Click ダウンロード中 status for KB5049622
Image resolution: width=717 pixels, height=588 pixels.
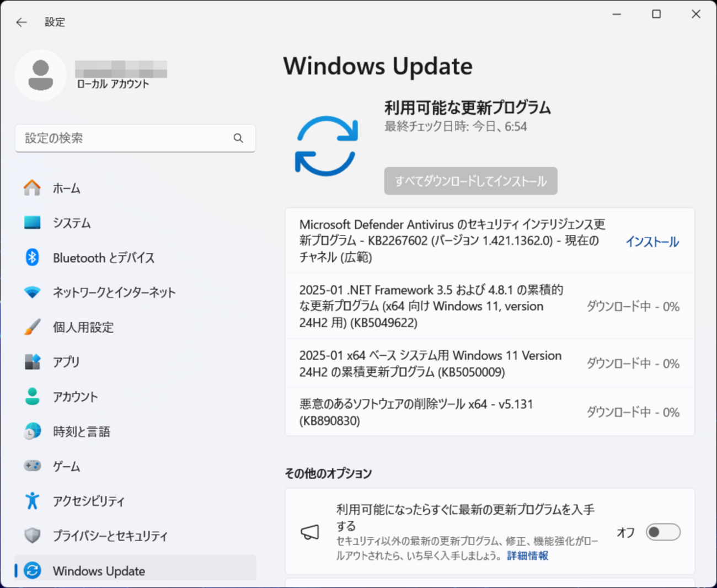point(633,307)
